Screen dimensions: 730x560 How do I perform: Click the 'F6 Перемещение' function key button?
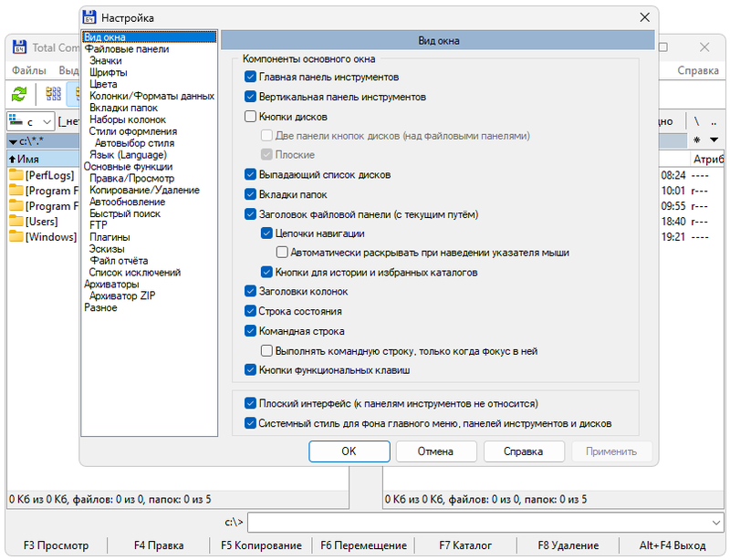(363, 545)
